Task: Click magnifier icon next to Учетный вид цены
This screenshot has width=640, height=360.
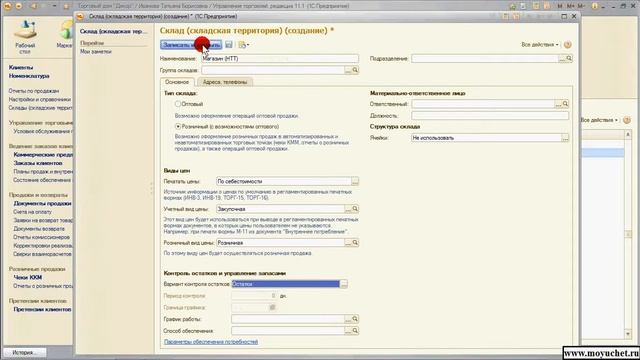Action: click(355, 209)
